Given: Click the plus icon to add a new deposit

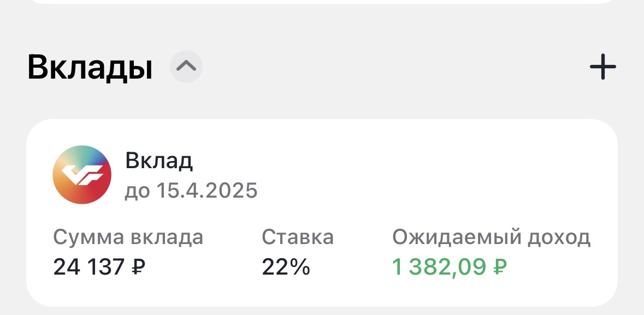Looking at the screenshot, I should (602, 67).
